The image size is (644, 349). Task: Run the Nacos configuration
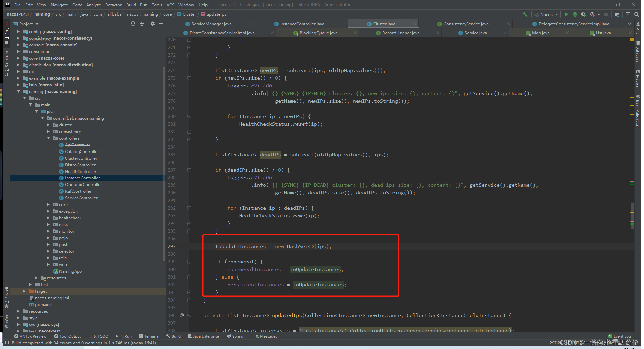[x=566, y=14]
